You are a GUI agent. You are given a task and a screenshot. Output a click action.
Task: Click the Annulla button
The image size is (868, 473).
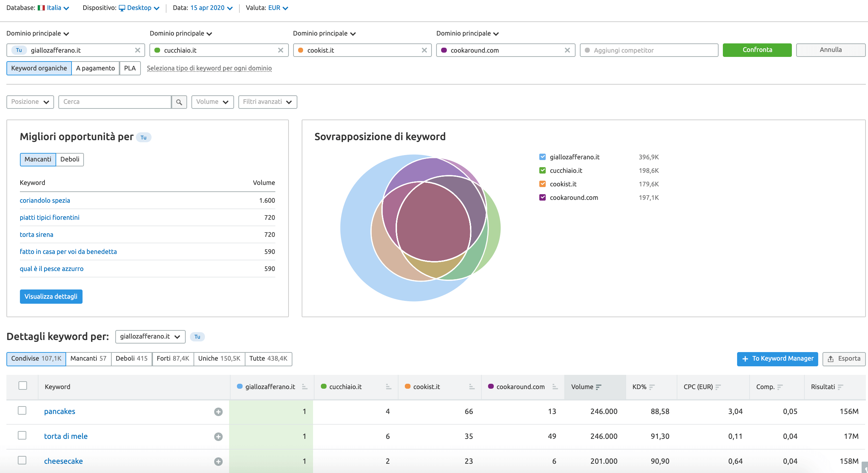[x=831, y=50]
